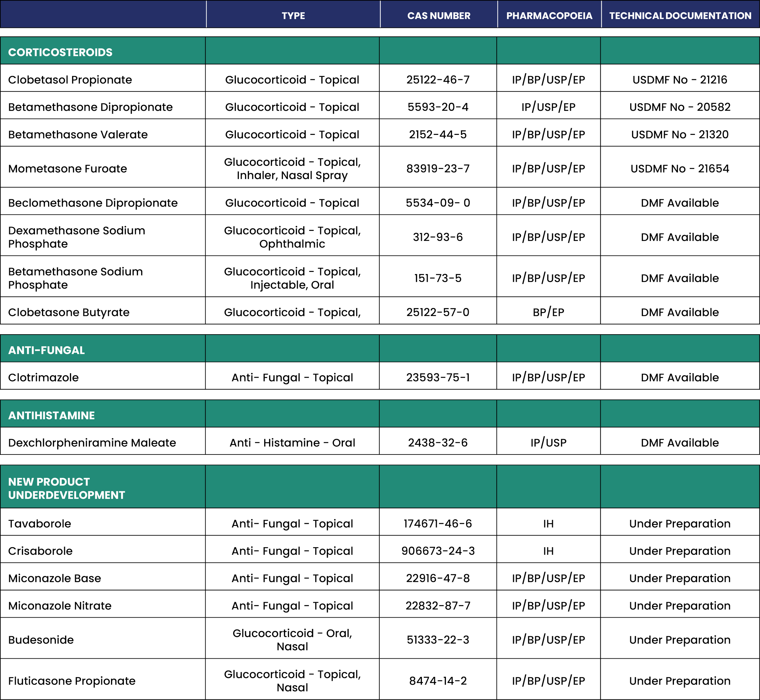Image resolution: width=760 pixels, height=700 pixels.
Task: Click Under Preparation for Tavaborole
Action: tap(680, 523)
